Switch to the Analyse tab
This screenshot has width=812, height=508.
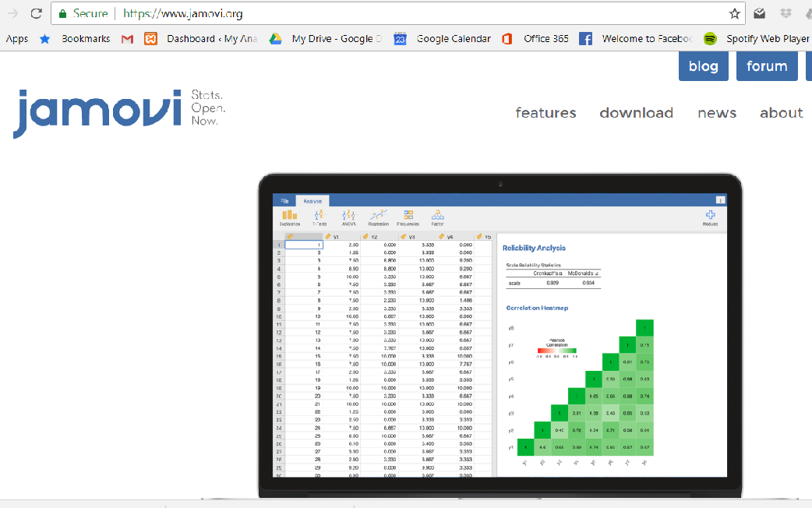click(312, 200)
